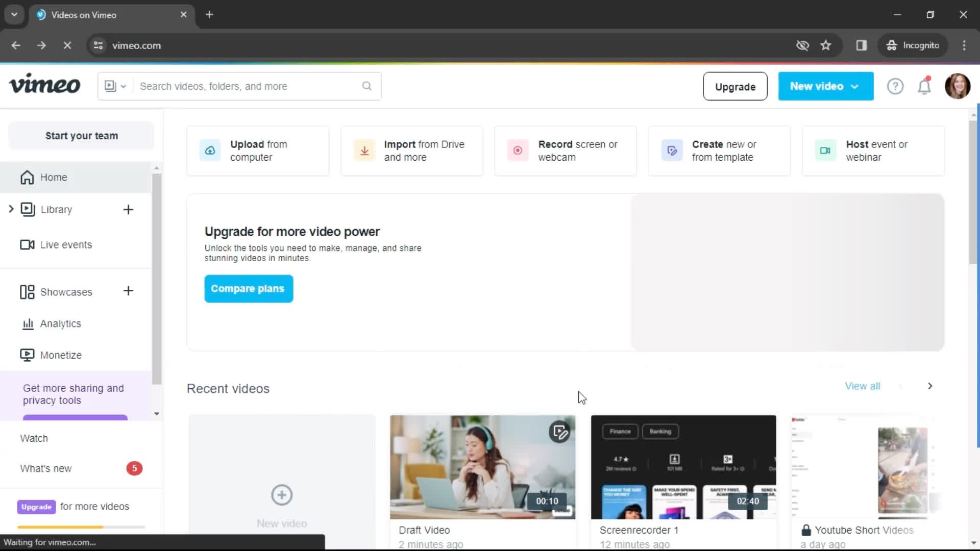Close the Videos on Vimeo tab
This screenshot has width=980, height=551.
[184, 15]
